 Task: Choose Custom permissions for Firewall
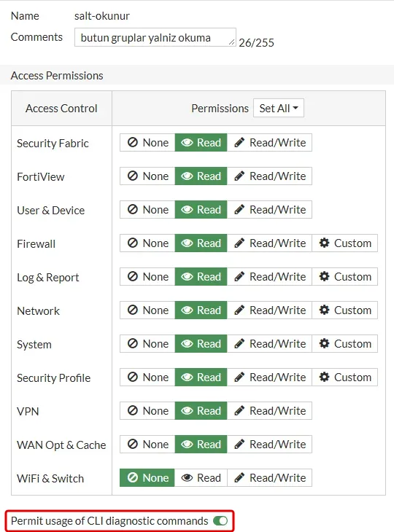click(x=344, y=243)
